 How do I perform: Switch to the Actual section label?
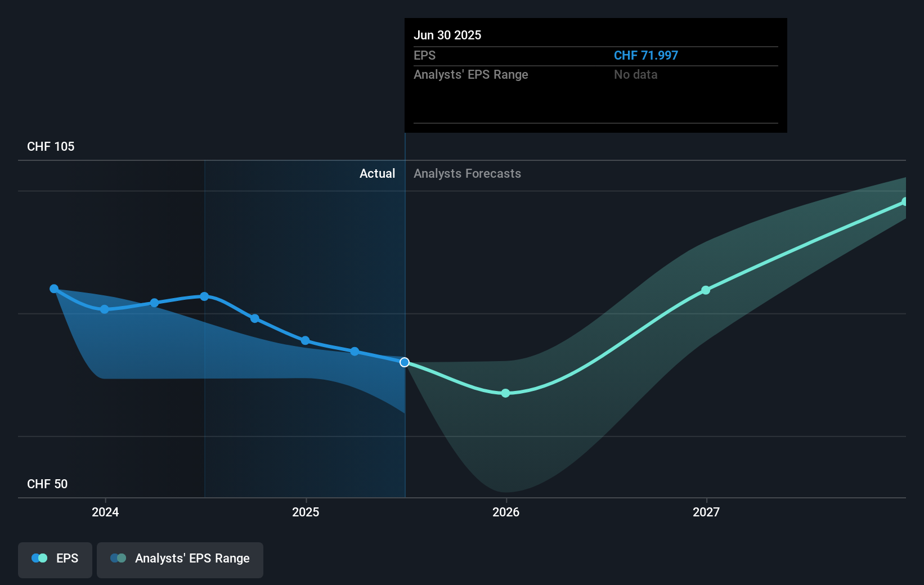(377, 173)
